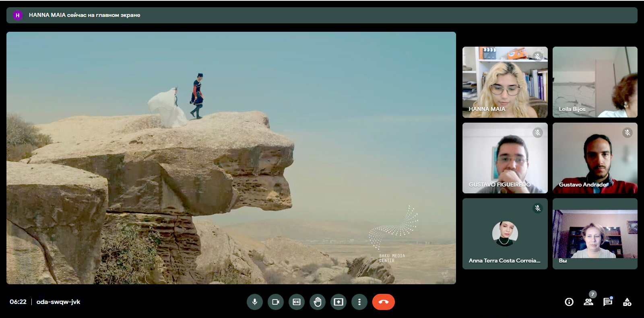Image resolution: width=644 pixels, height=318 pixels.
Task: Click GUSTAVO FIGUEIREDO's video tile
Action: 505,158
